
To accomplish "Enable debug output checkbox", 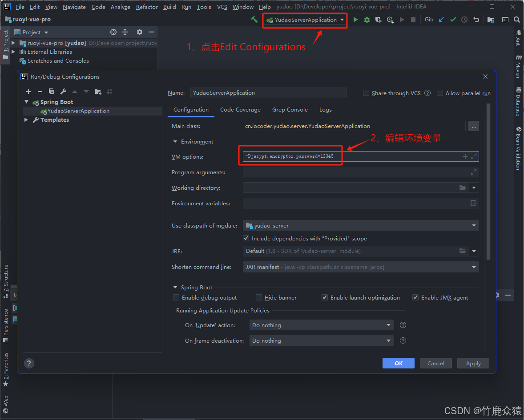I will (x=176, y=297).
